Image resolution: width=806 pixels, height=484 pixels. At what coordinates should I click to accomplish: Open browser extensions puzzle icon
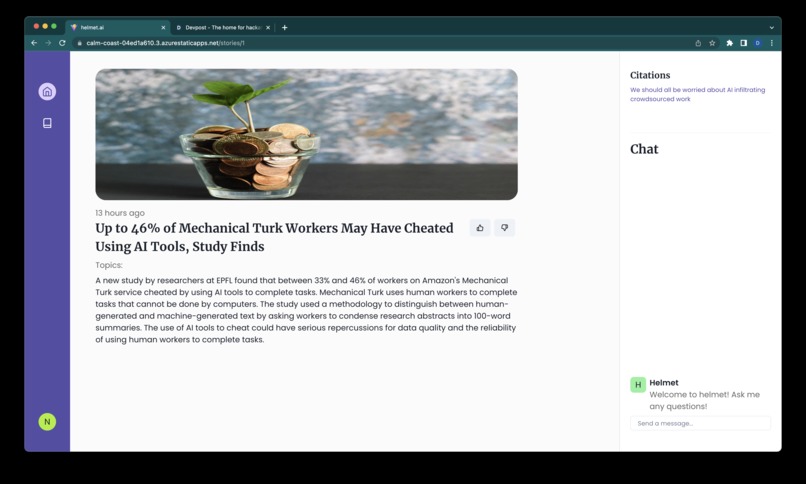tap(729, 43)
